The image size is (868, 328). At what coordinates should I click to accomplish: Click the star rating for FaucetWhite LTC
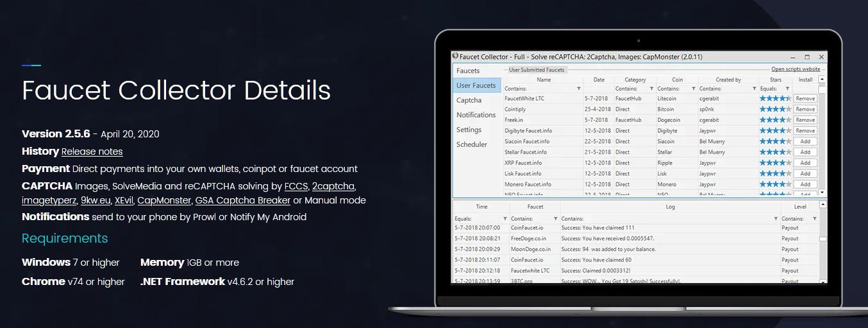click(775, 99)
